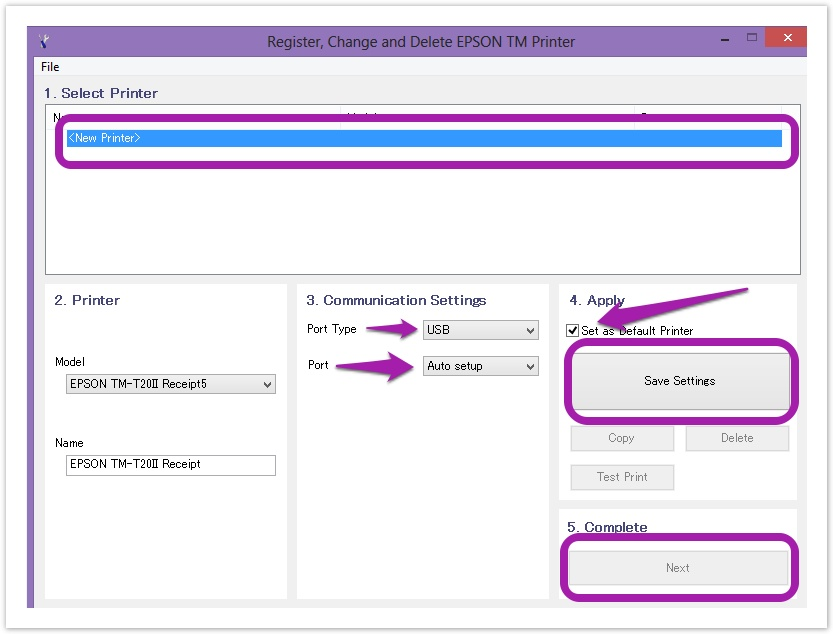Close the EPSON TM Printer window
This screenshot has width=833, height=634.
coord(788,38)
